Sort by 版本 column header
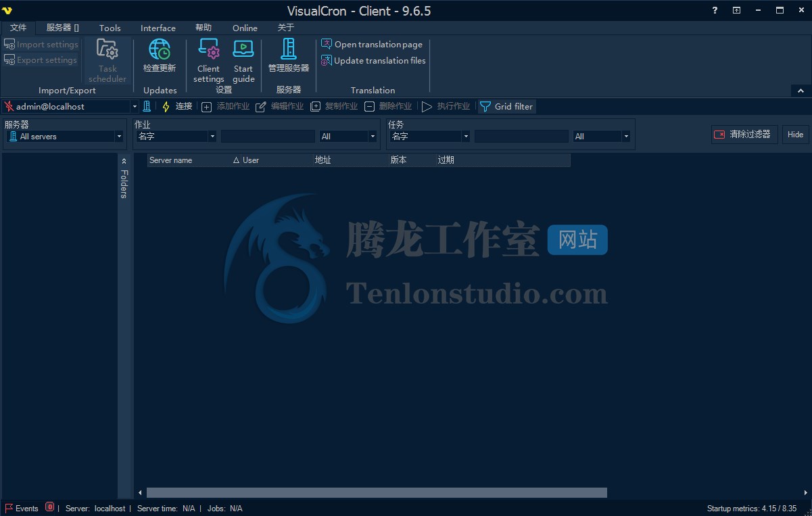Image resolution: width=812 pixels, height=516 pixels. pos(412,160)
